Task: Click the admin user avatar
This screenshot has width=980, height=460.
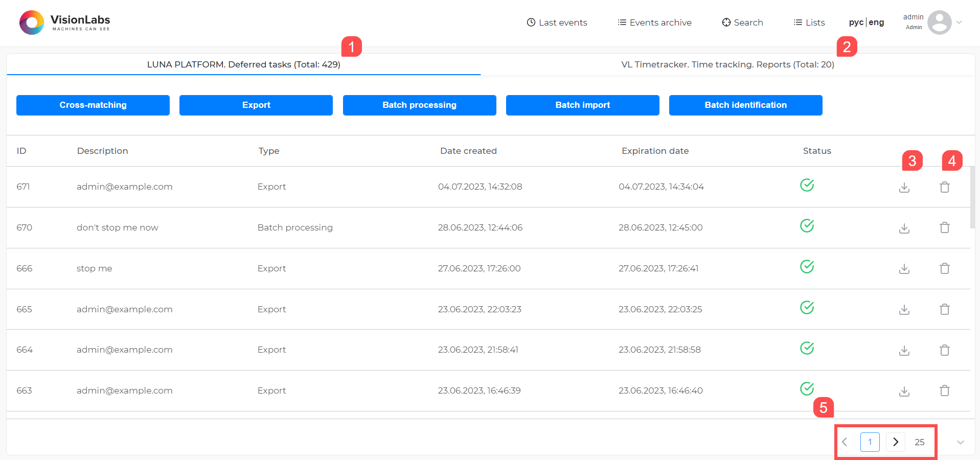Action: pos(939,22)
